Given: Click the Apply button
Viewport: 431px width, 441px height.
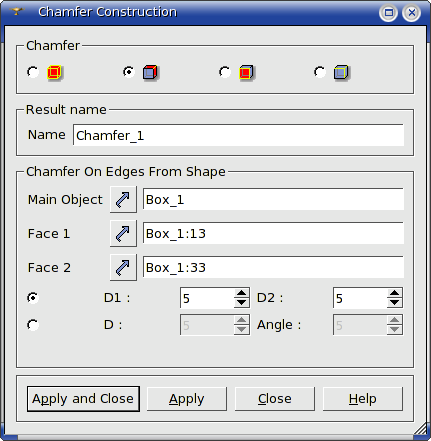Looking at the screenshot, I should [x=187, y=399].
